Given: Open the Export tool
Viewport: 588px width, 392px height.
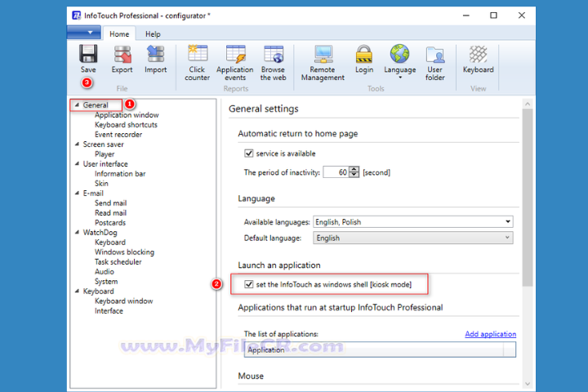Looking at the screenshot, I should coord(122,60).
